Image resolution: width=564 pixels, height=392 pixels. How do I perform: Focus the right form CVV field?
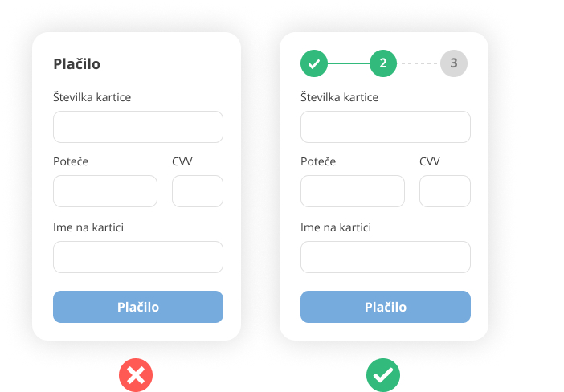445,191
